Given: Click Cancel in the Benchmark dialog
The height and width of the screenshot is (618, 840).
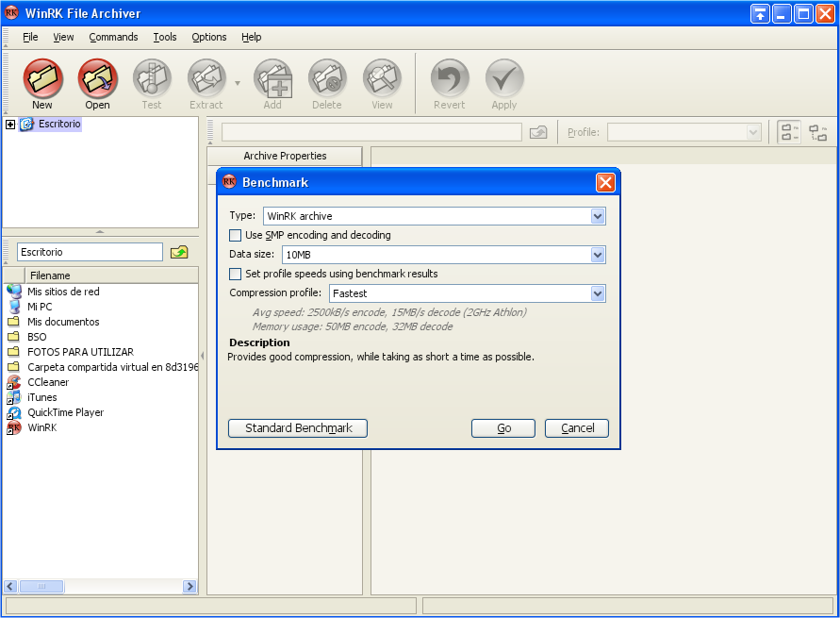Looking at the screenshot, I should click(577, 428).
